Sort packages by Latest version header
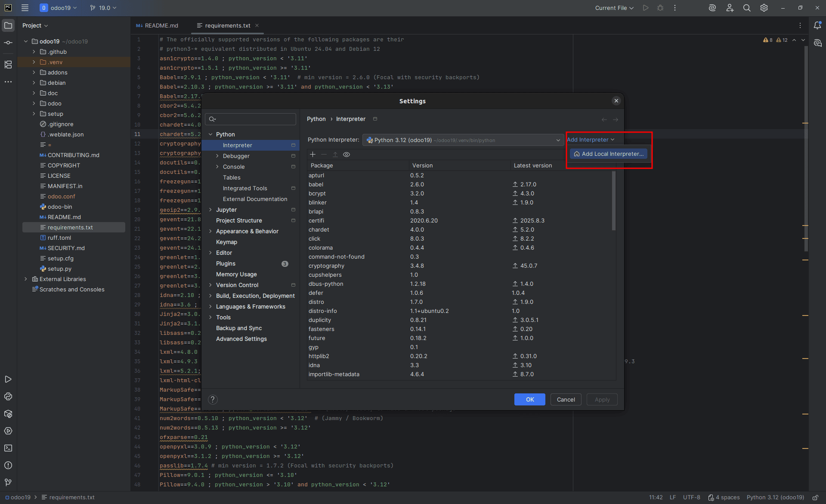 pyautogui.click(x=533, y=165)
